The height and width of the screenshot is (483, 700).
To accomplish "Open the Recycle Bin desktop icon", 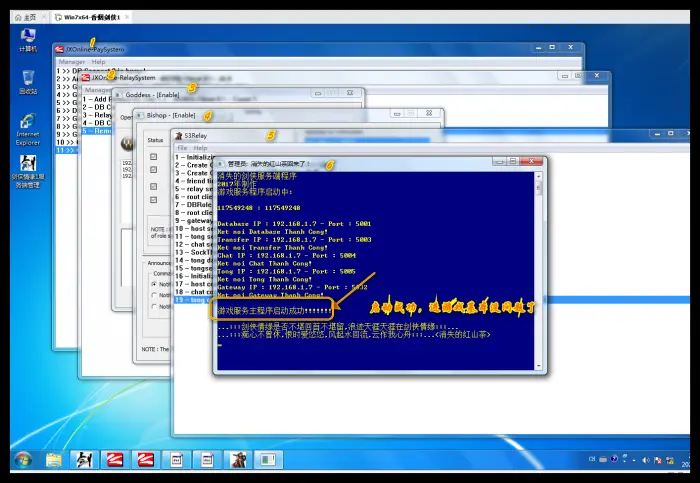I will (27, 80).
